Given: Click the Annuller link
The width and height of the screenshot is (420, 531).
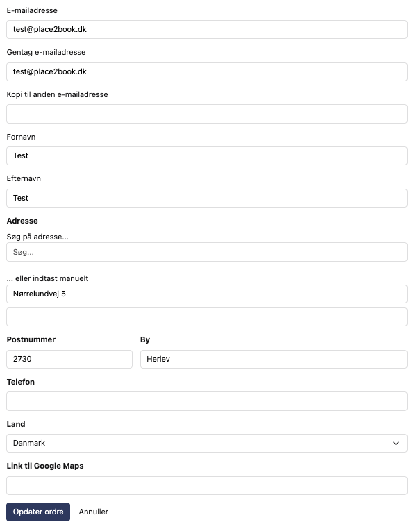Looking at the screenshot, I should pyautogui.click(x=94, y=512).
